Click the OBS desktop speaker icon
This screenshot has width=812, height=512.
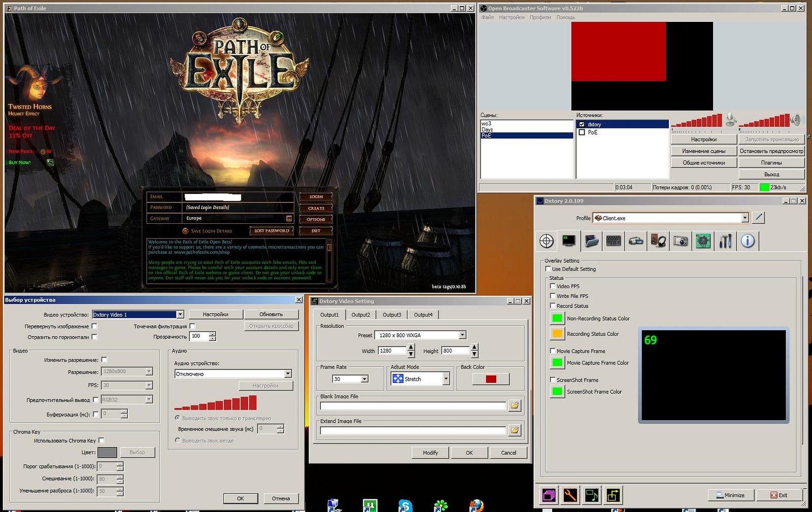click(x=796, y=120)
